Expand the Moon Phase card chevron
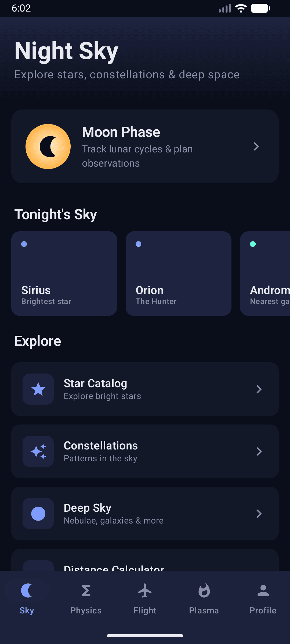This screenshot has width=290, height=644. point(256,146)
